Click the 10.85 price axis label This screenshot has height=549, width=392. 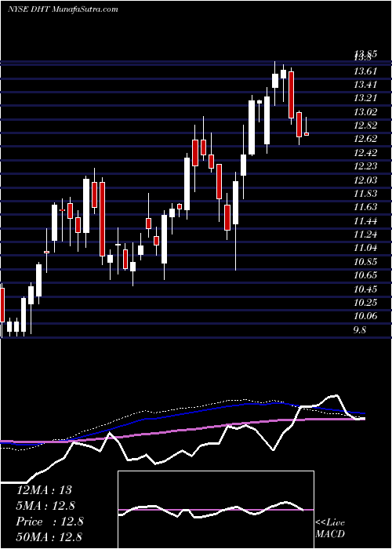point(365,262)
